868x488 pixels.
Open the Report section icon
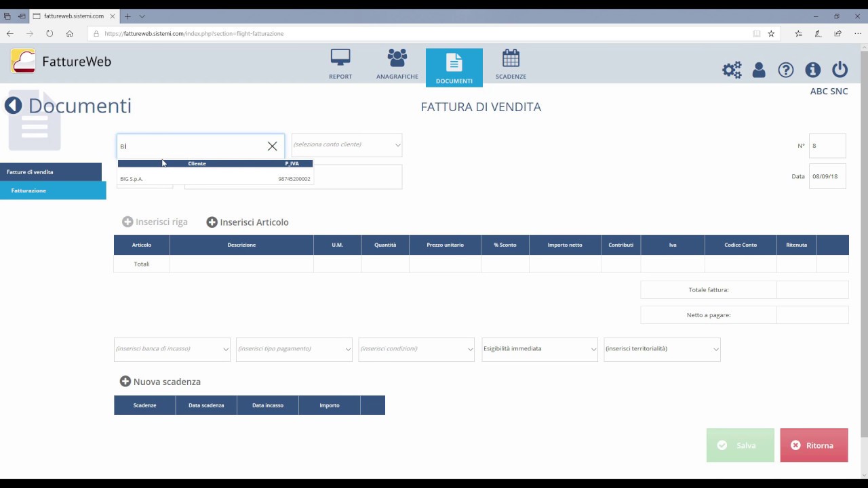point(340,59)
